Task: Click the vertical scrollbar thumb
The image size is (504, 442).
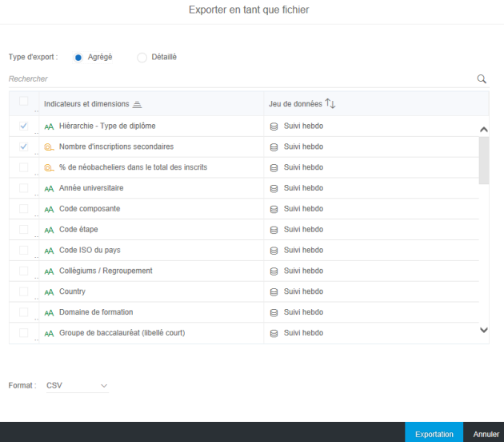Action: pos(484,160)
